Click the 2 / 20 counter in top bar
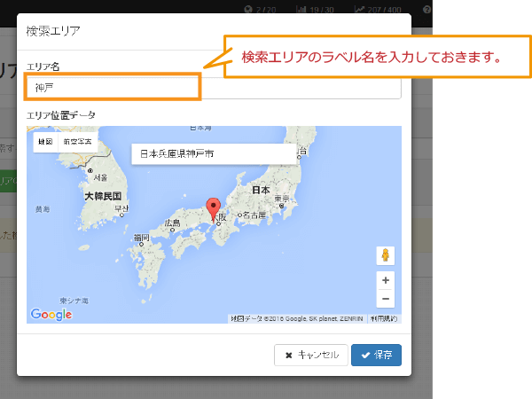532x399 pixels. pyautogui.click(x=260, y=10)
